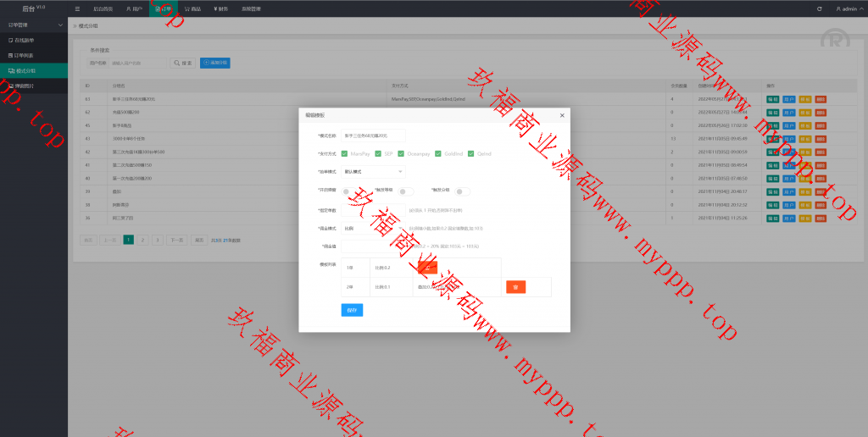868x437 pixels.
Task: Open the 佣金模式 dropdown
Action: coord(373,228)
